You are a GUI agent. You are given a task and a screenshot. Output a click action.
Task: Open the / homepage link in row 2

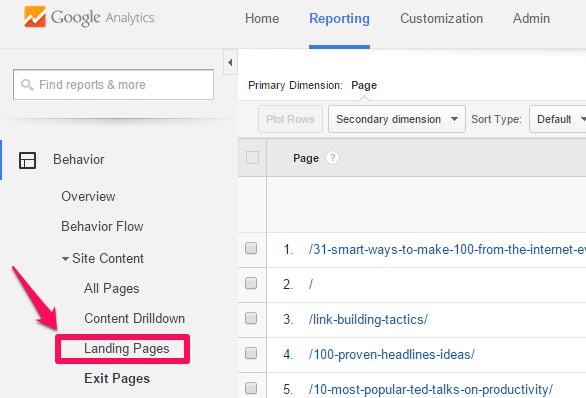tap(311, 284)
